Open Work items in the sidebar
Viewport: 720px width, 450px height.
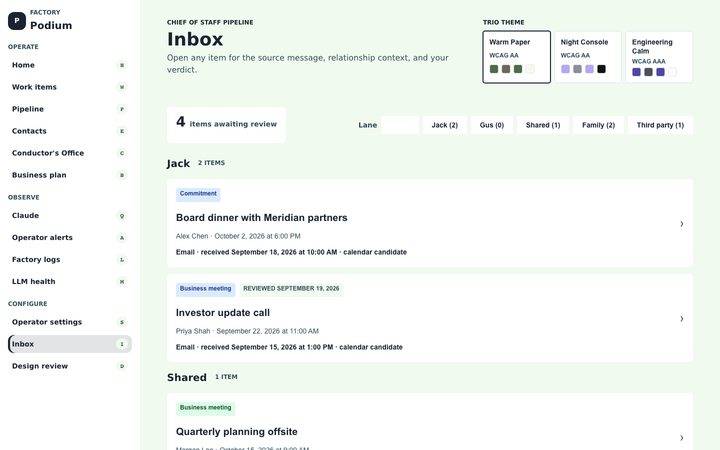(x=69, y=87)
